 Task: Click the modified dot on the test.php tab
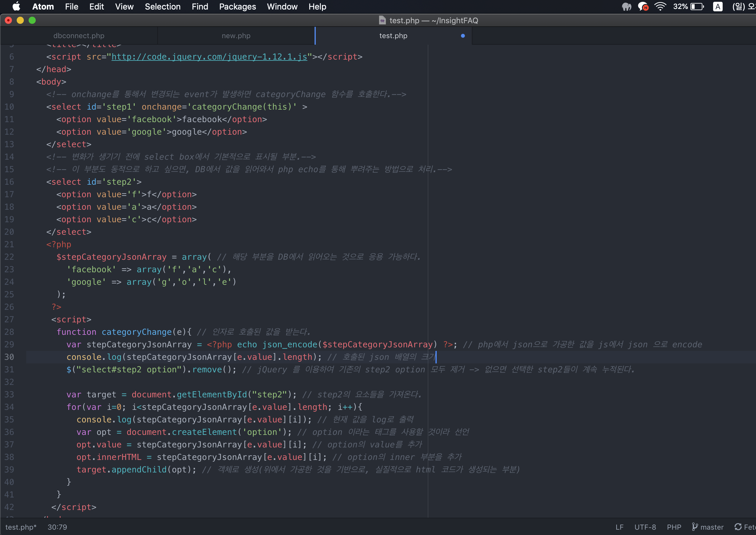point(463,35)
